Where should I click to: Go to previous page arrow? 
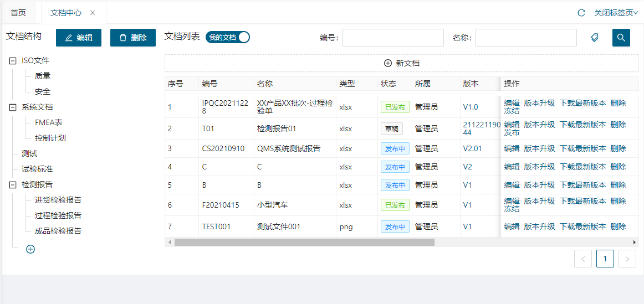583,259
